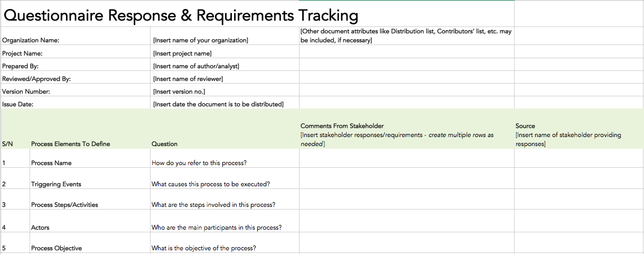Select the 'Insert name of reviewer' cell
The image size is (644, 254).
[x=225, y=78]
